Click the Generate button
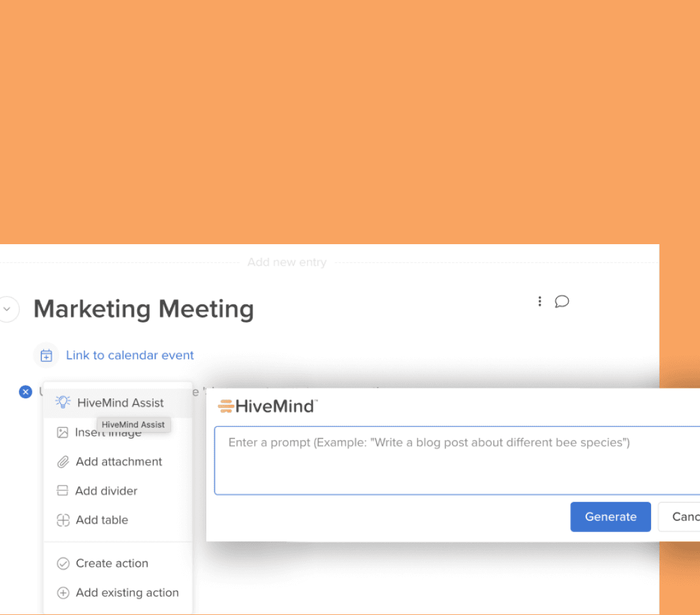 click(x=611, y=517)
